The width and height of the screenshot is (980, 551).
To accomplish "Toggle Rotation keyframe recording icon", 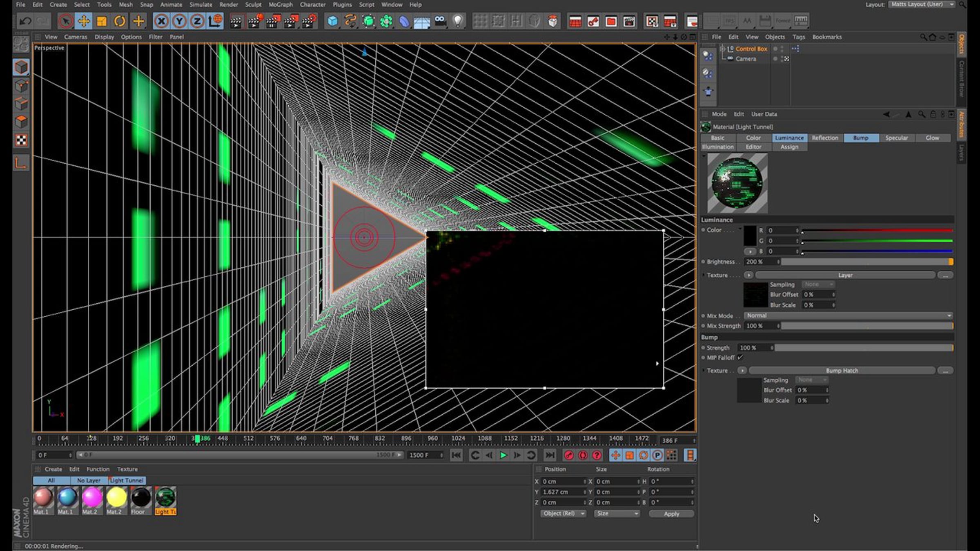I will pyautogui.click(x=644, y=455).
